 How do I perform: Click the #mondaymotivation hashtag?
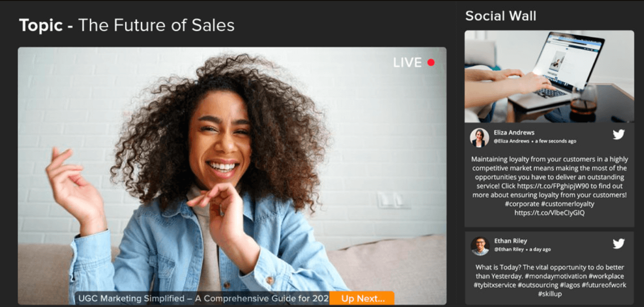pyautogui.click(x=555, y=276)
